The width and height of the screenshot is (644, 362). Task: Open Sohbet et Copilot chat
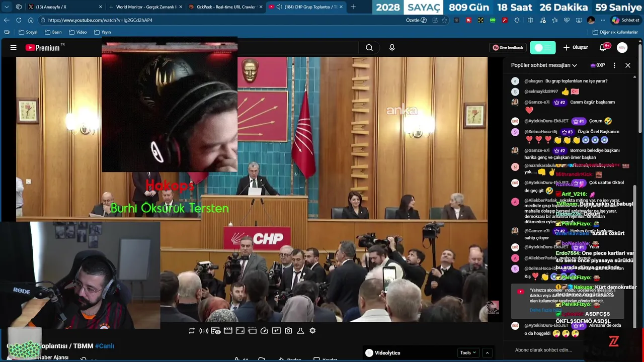(x=625, y=20)
